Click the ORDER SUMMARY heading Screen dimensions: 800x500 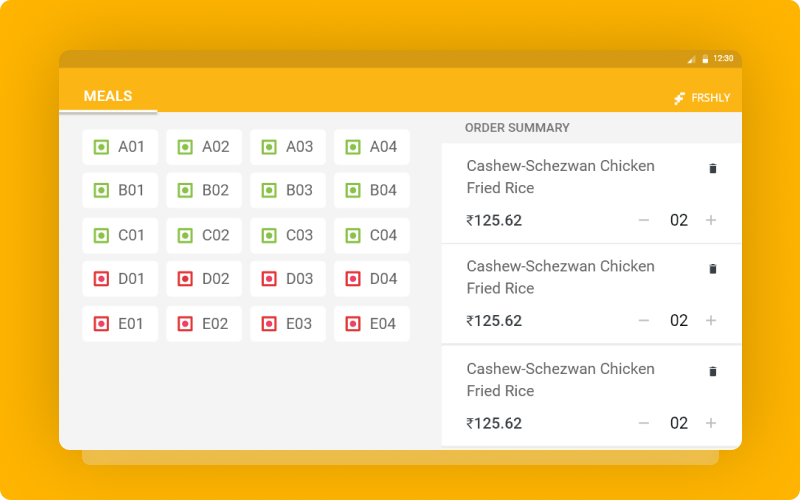517,128
